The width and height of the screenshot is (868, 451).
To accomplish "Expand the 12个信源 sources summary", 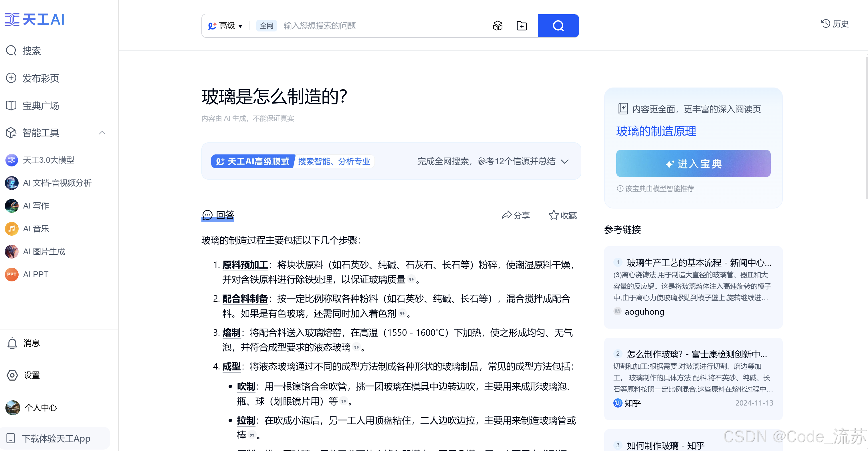I will pos(565,161).
